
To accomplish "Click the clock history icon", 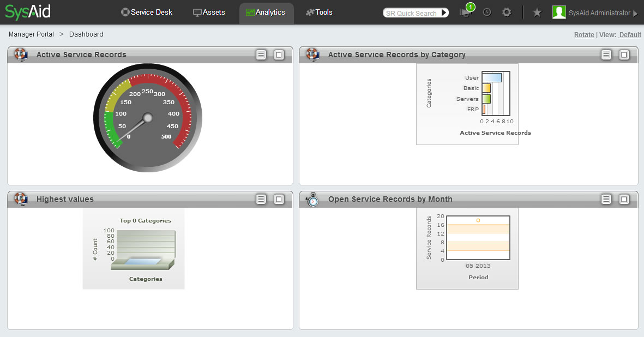I will (487, 12).
